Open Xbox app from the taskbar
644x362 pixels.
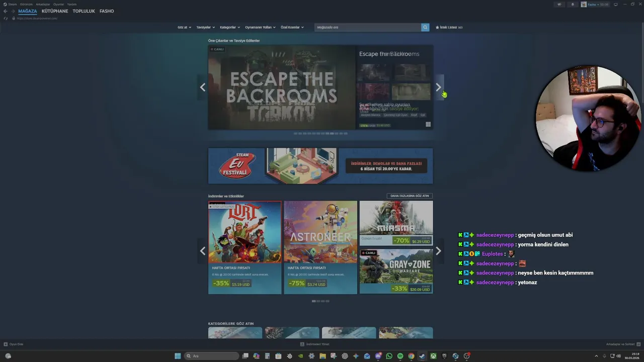(x=433, y=356)
